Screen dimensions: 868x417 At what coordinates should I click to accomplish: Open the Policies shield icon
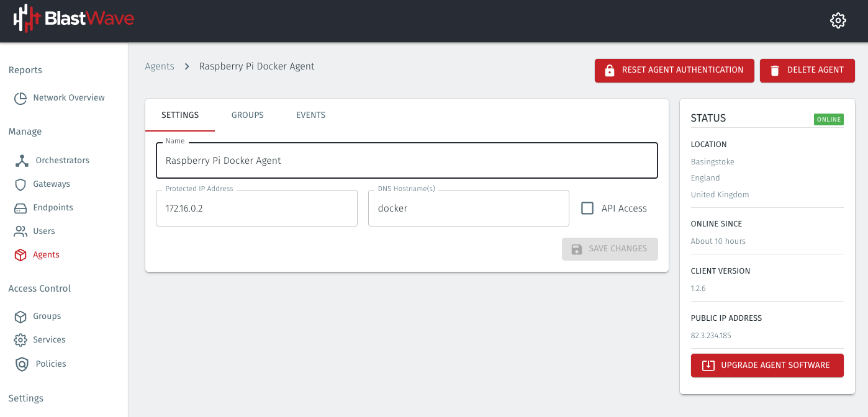tap(20, 364)
